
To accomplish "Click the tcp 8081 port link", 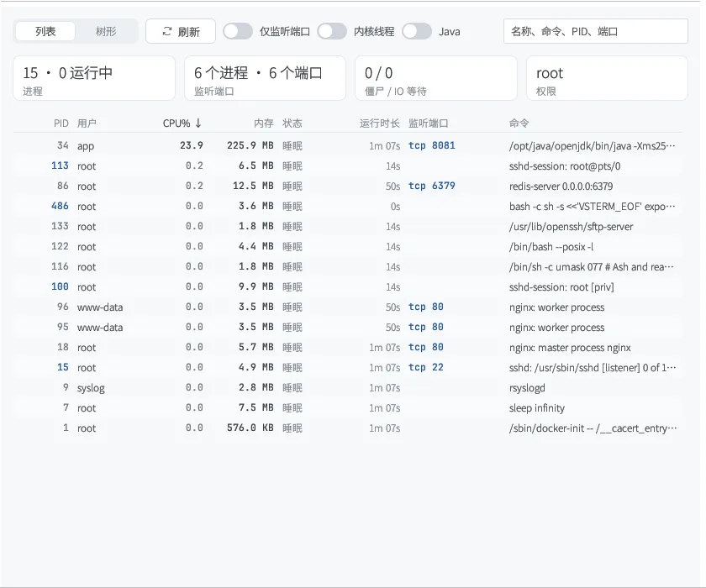I will point(431,145).
